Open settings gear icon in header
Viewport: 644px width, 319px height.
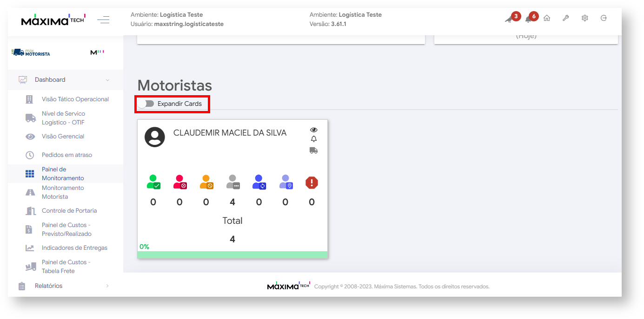(x=585, y=18)
